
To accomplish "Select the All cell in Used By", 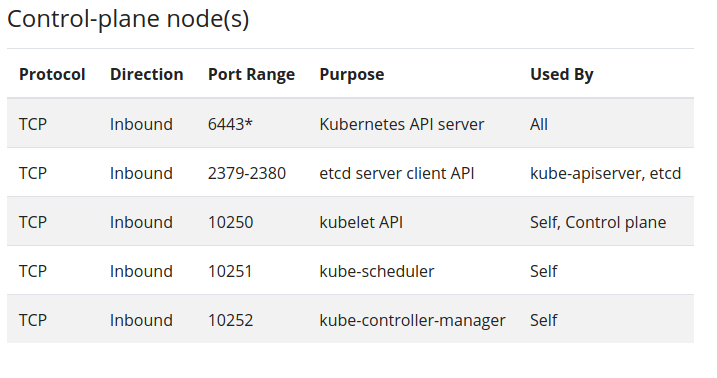I will click(x=539, y=124).
